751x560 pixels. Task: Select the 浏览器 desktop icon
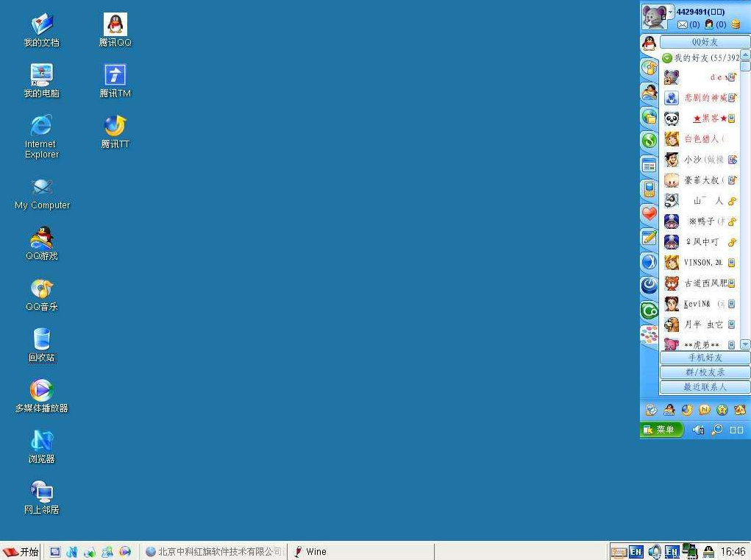tap(42, 447)
